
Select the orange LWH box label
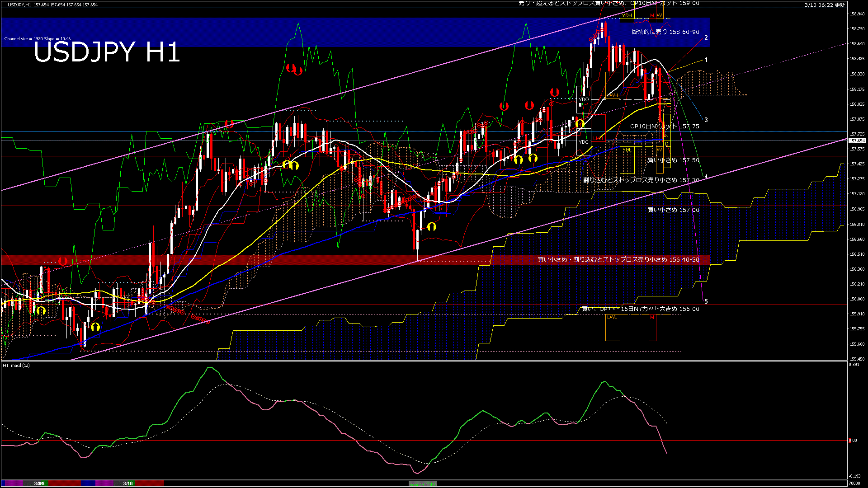pyautogui.click(x=612, y=95)
